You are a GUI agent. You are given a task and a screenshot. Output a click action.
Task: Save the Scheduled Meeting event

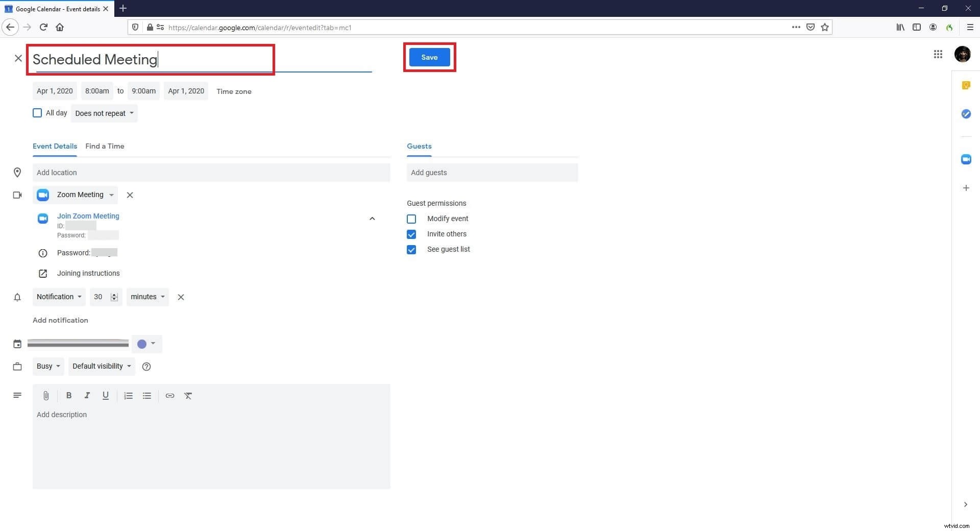(x=429, y=57)
